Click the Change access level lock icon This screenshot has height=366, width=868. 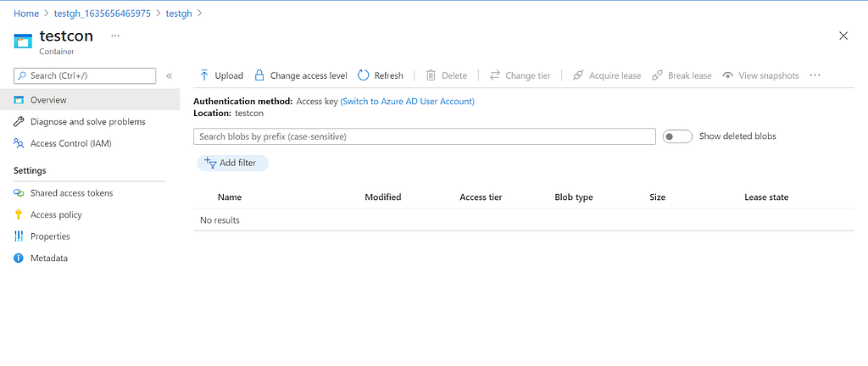tap(259, 75)
